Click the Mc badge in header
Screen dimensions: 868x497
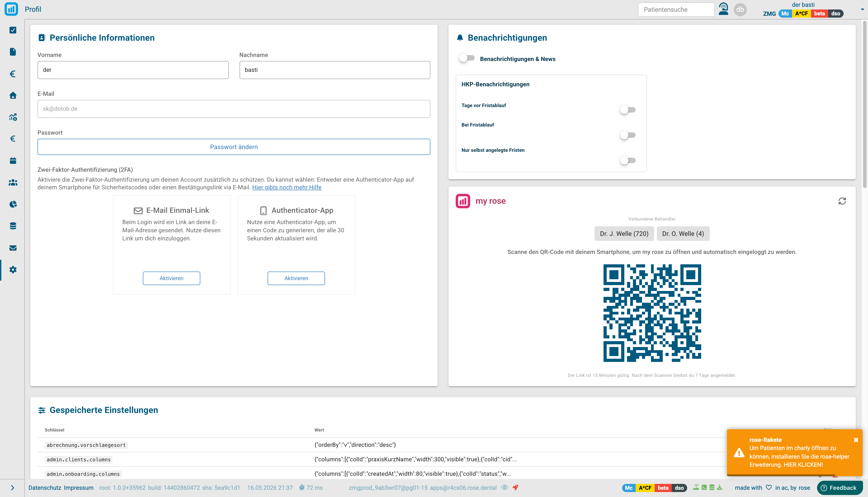(785, 14)
